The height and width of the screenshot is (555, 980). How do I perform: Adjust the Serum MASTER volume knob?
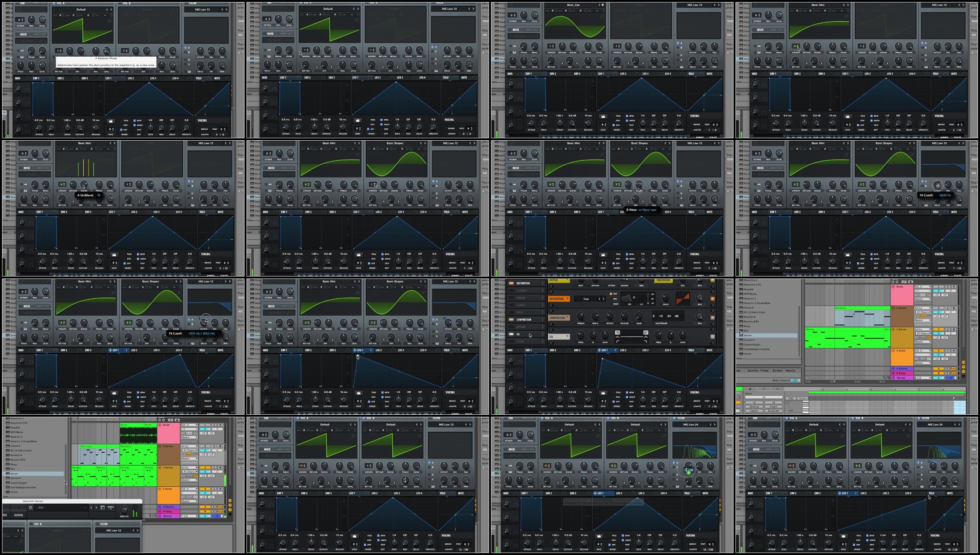click(x=124, y=510)
